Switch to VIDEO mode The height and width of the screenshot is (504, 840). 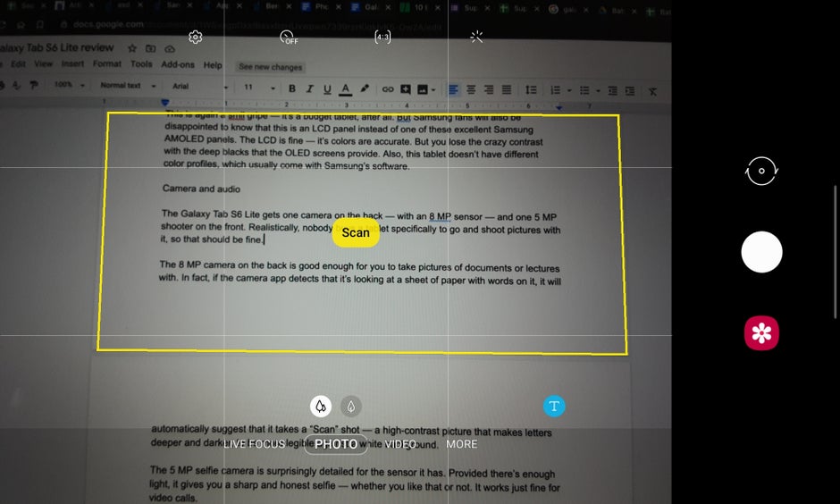(x=400, y=444)
